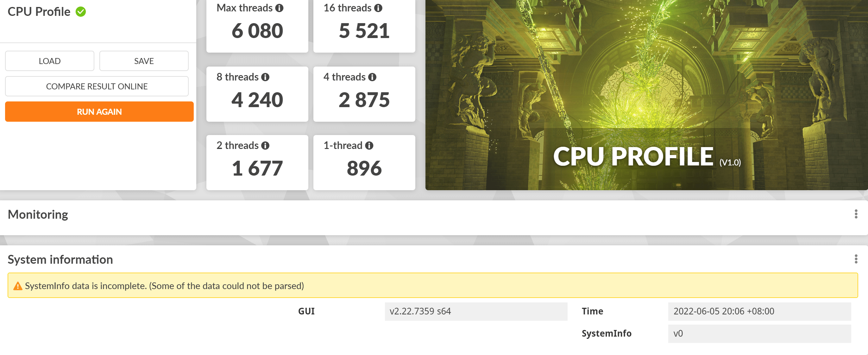Click SystemInfo value v0
Viewport: 868px width, 355px height.
pos(759,334)
